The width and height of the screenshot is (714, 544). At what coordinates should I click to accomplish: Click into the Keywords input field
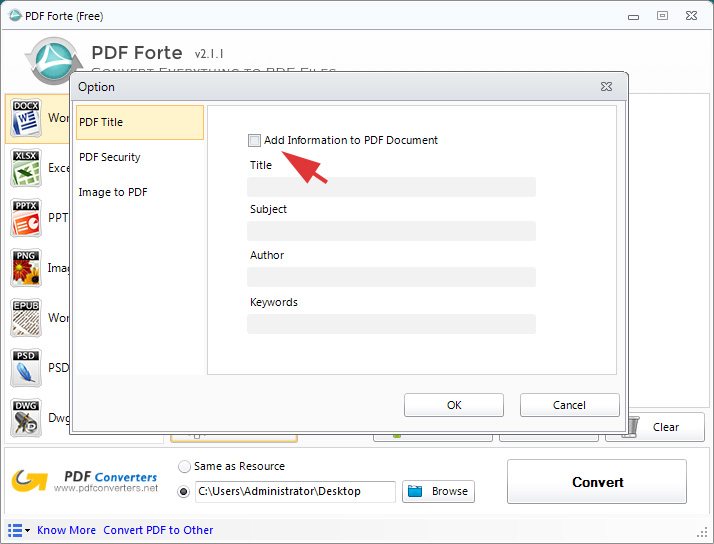tap(391, 324)
